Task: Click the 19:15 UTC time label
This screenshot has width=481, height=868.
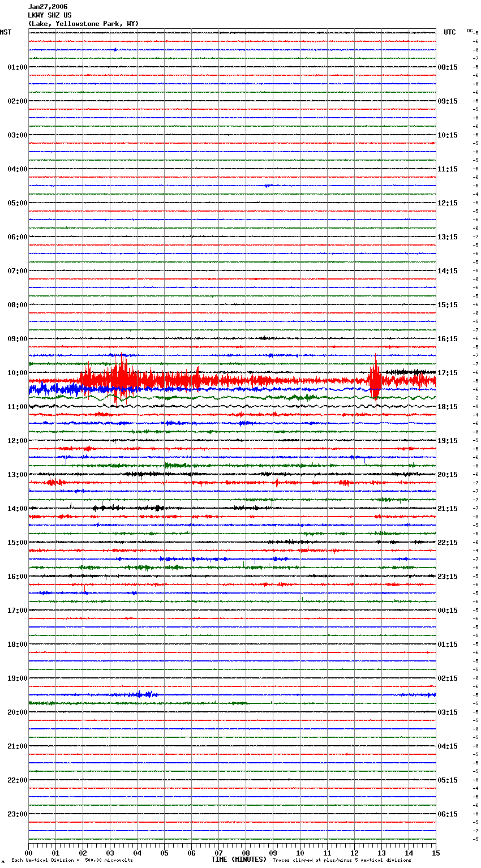Action: (448, 441)
